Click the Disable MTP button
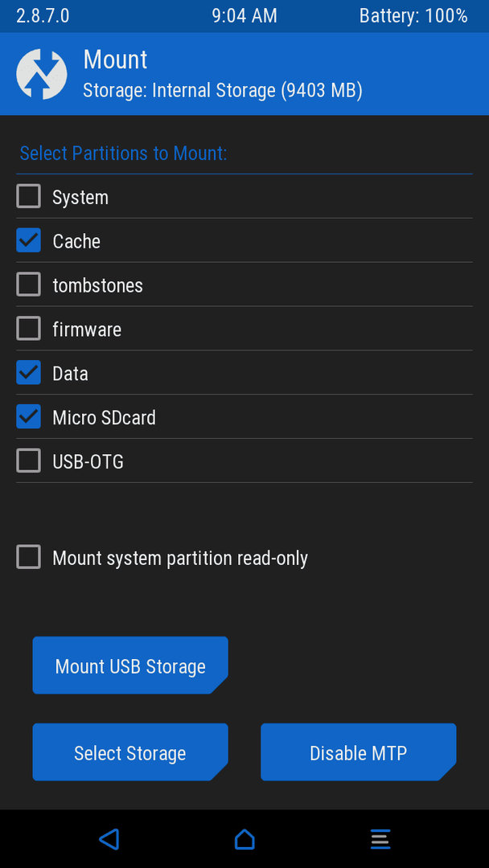 [x=358, y=752]
